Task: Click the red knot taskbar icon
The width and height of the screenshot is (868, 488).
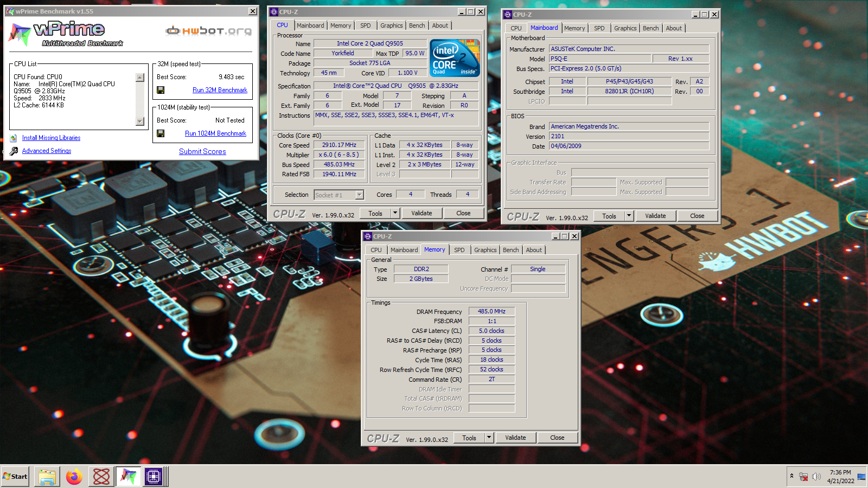Action: click(101, 477)
